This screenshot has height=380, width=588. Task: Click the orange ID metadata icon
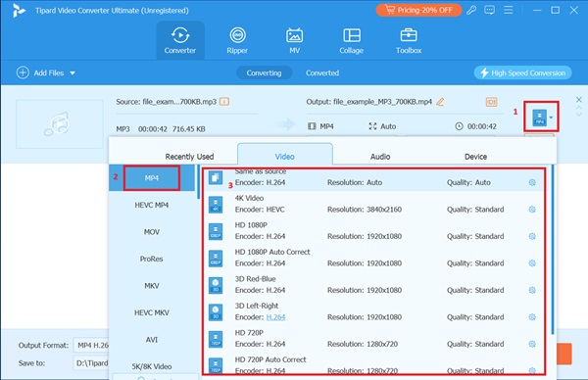491,102
